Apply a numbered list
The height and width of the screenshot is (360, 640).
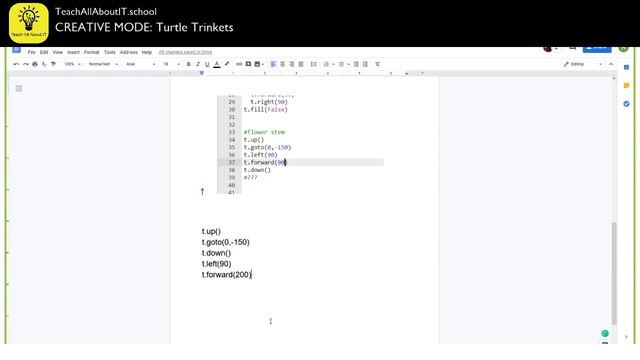[x=326, y=64]
